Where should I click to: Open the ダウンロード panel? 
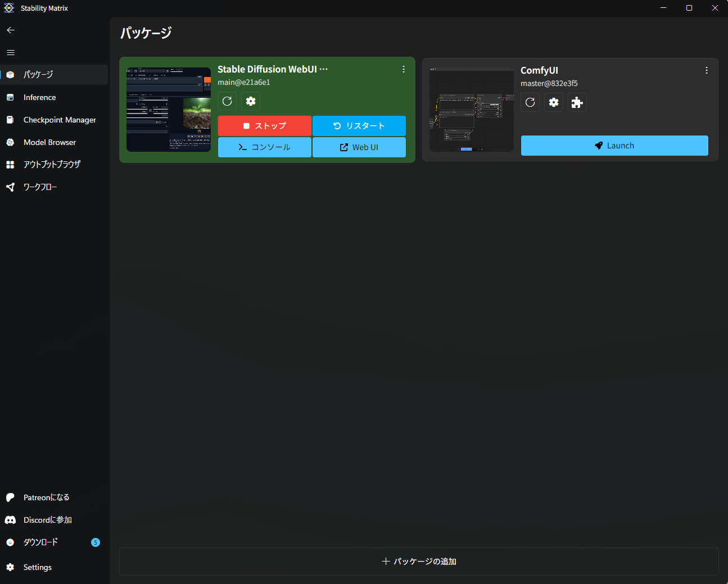pyautogui.click(x=54, y=542)
